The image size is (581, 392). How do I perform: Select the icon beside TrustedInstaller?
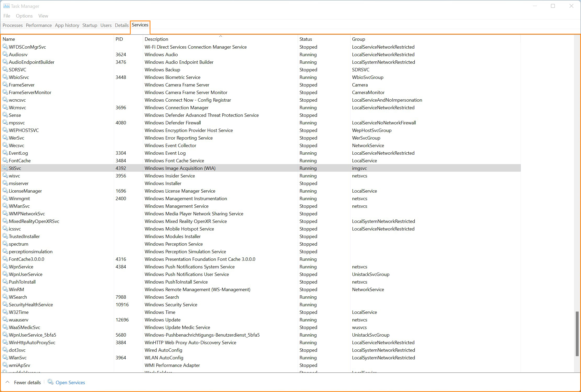[x=5, y=236]
